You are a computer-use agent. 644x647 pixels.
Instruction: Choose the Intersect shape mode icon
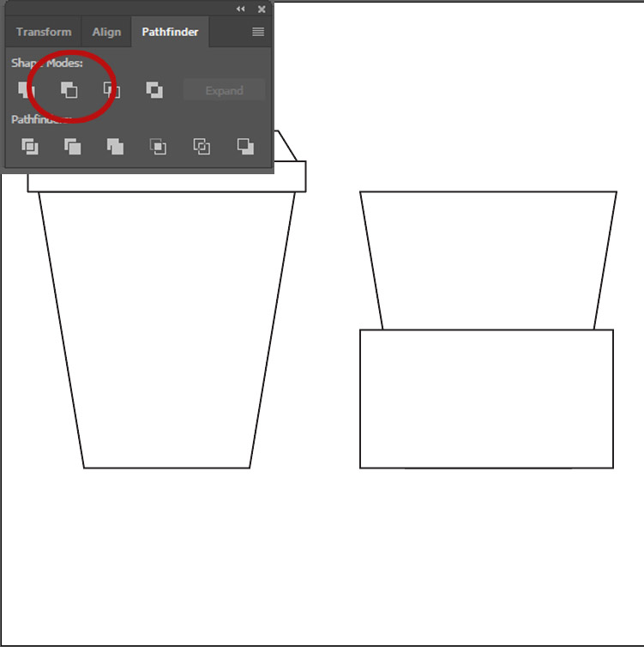point(111,90)
